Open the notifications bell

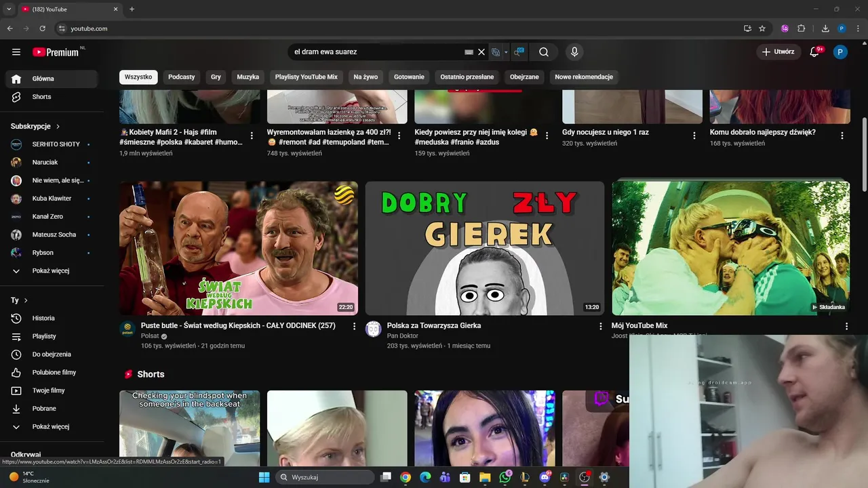pos(815,52)
